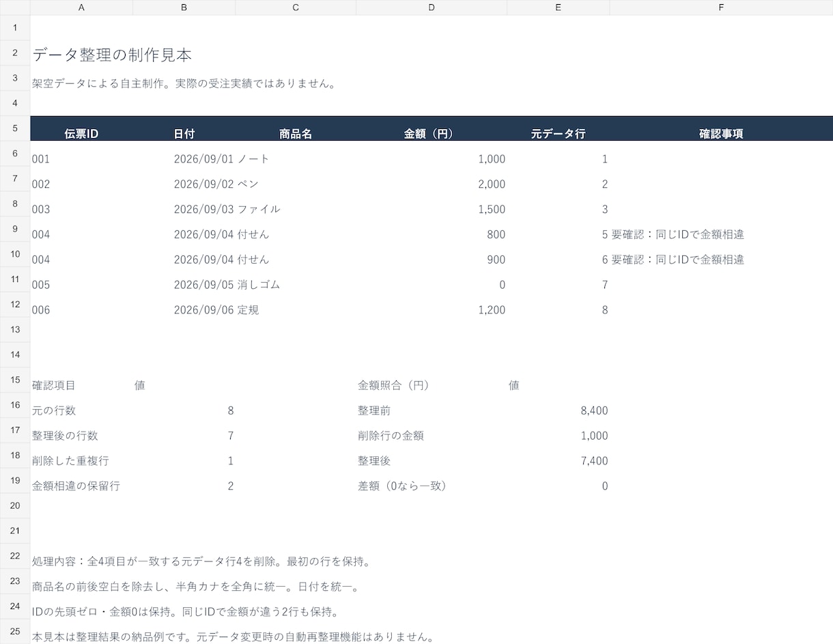Image resolution: width=833 pixels, height=644 pixels.
Task: Select row 1 header
Action: [x=15, y=28]
